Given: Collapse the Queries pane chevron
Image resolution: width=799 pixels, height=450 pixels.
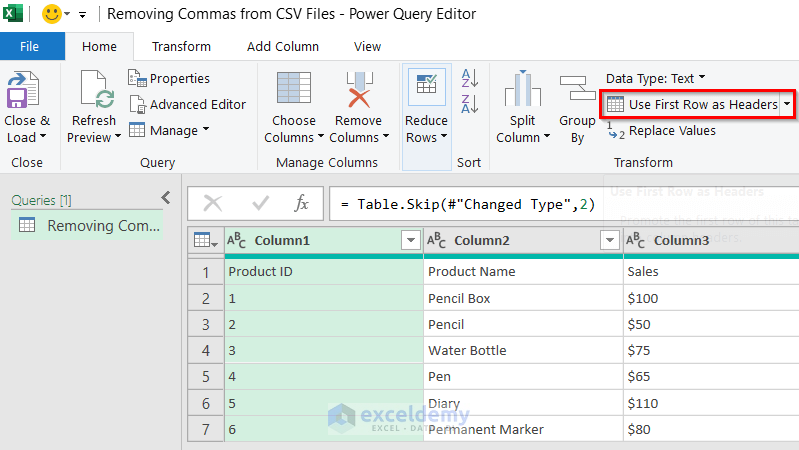Looking at the screenshot, I should [x=166, y=198].
